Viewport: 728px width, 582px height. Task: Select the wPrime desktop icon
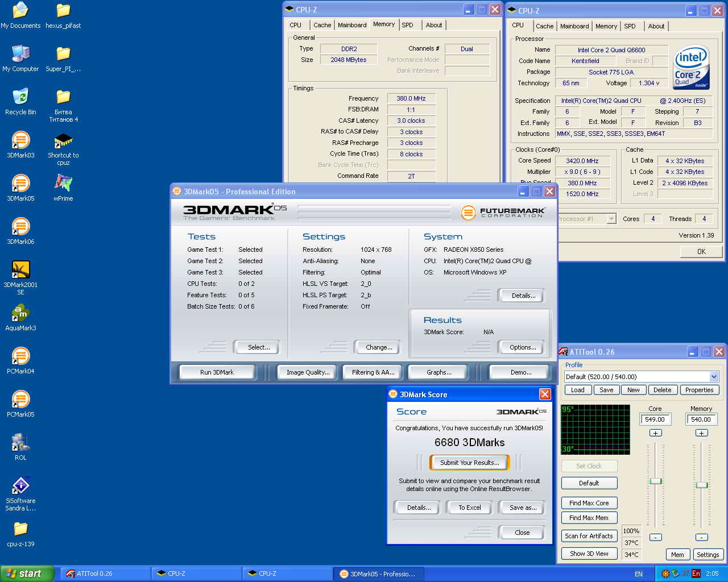tap(63, 188)
